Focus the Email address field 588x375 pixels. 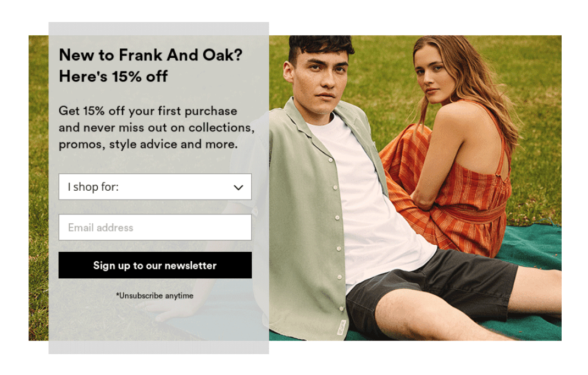click(155, 227)
